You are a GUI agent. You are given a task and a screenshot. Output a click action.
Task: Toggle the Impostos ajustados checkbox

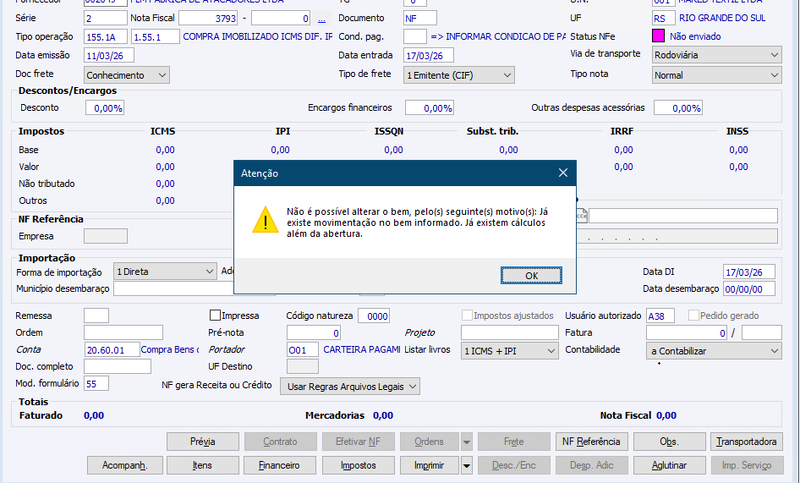coord(467,315)
